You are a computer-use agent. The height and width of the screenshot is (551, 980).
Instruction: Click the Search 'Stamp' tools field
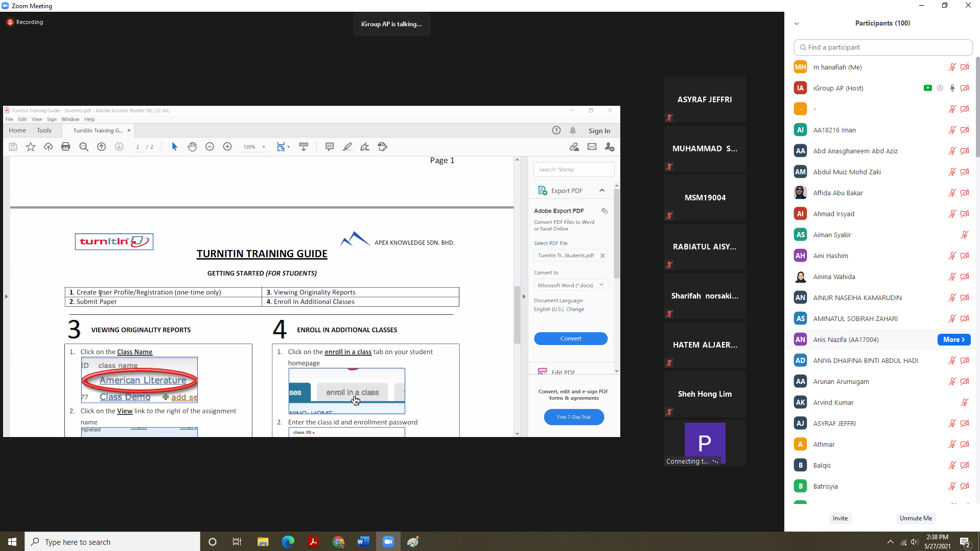[574, 169]
